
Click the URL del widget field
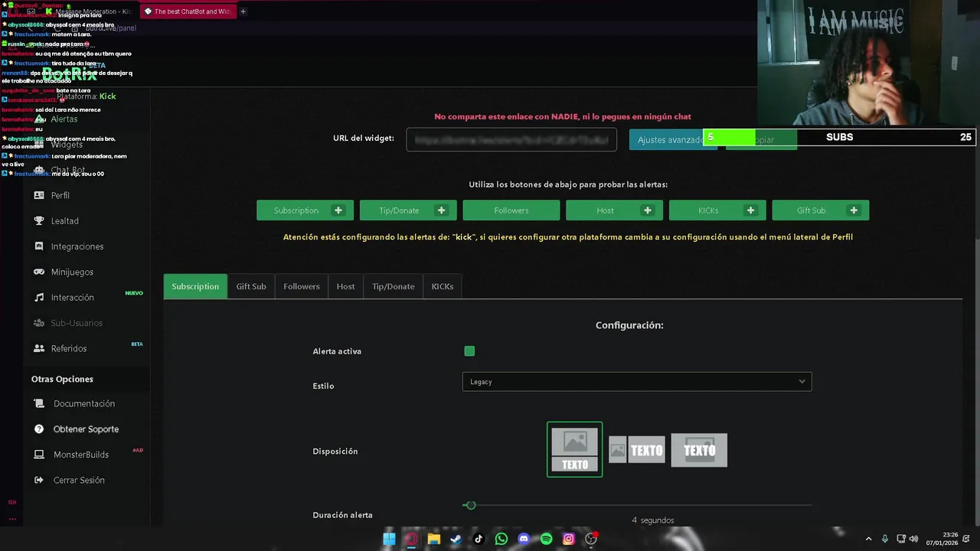[x=511, y=139]
